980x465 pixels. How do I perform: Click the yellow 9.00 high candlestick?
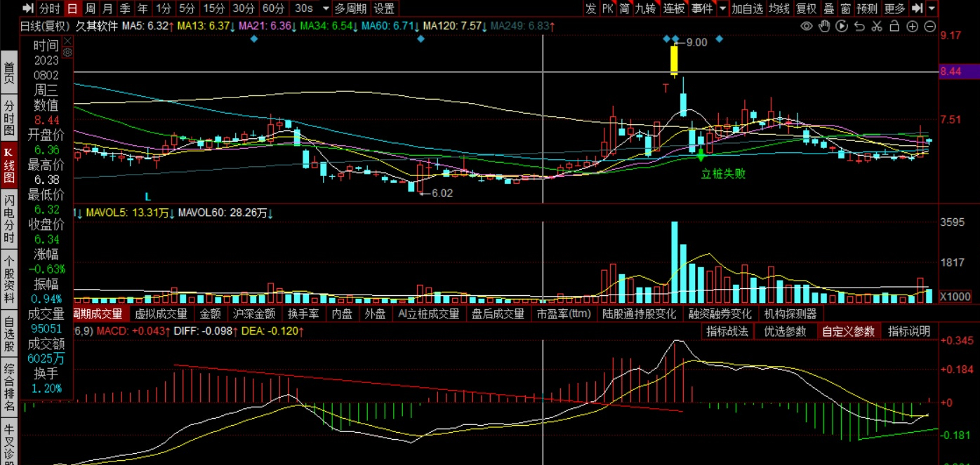[674, 60]
